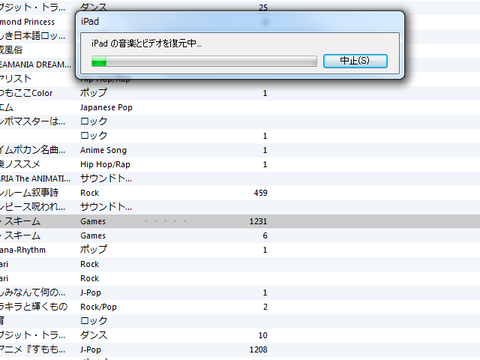Click the 'iPad の音楽とビデオを復元中' status text
The width and height of the screenshot is (480, 360).
pos(146,43)
